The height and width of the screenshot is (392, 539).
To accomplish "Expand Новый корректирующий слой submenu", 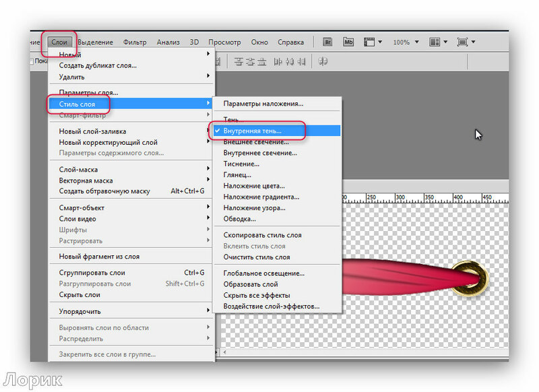I will [131, 142].
